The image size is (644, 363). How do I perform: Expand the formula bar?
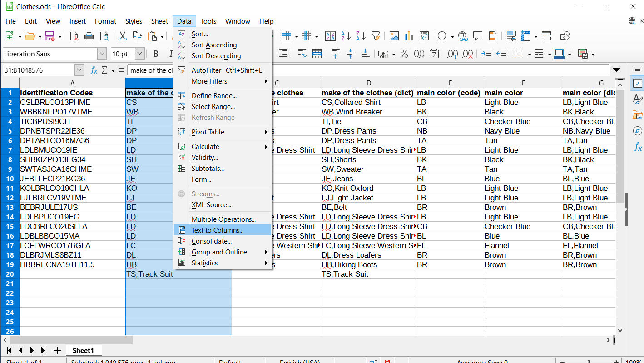click(x=616, y=70)
